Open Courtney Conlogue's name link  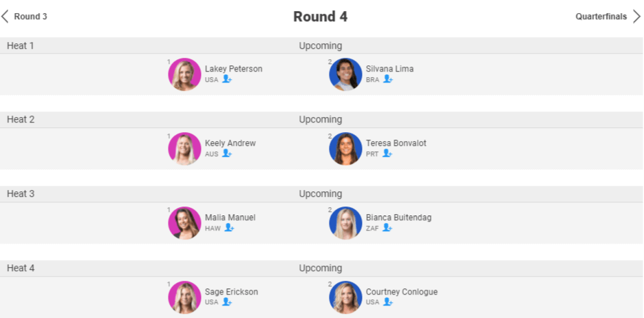point(402,292)
